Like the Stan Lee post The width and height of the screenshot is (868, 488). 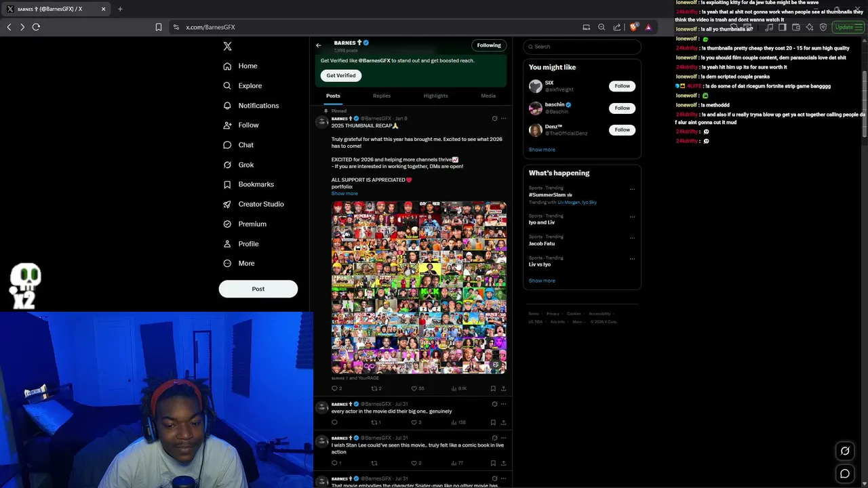pyautogui.click(x=414, y=463)
